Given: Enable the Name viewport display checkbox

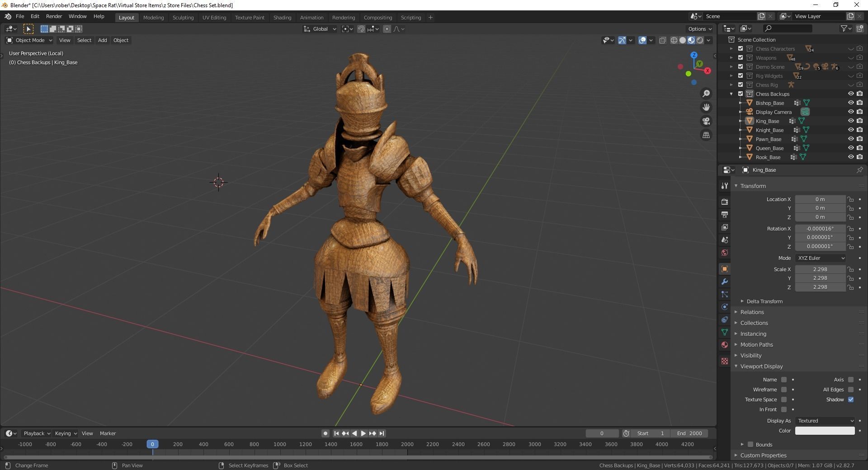Looking at the screenshot, I should pos(784,380).
